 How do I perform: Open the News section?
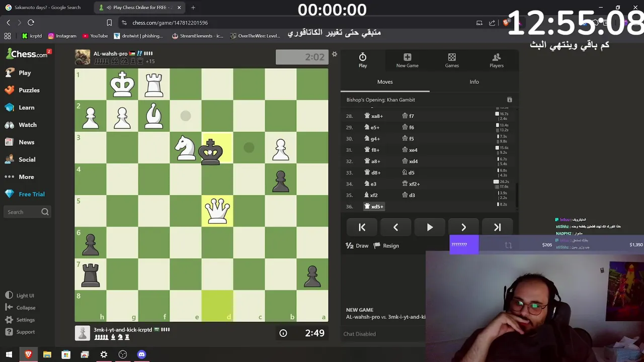tap(20, 142)
